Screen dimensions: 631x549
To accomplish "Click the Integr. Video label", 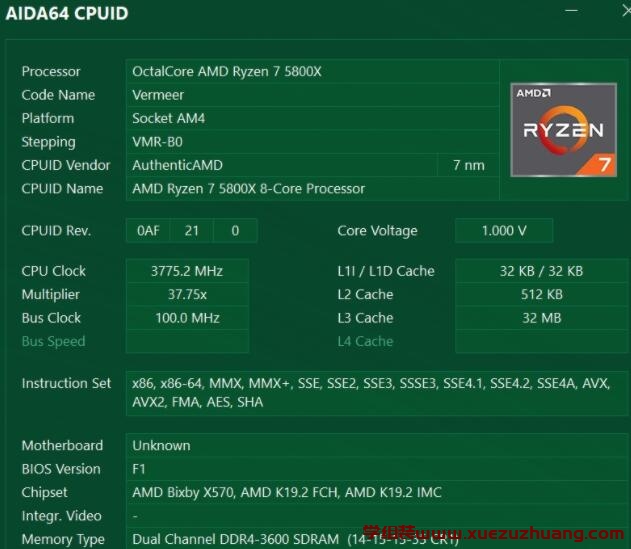I will [62, 516].
